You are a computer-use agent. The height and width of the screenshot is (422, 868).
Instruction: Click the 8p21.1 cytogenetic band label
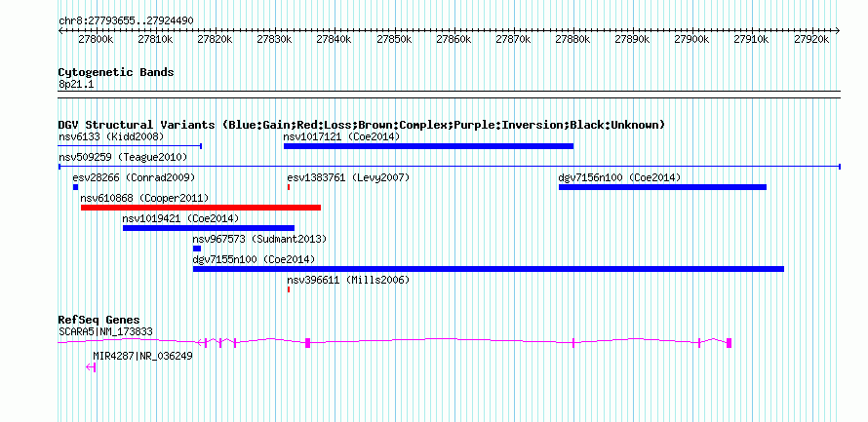click(x=75, y=84)
